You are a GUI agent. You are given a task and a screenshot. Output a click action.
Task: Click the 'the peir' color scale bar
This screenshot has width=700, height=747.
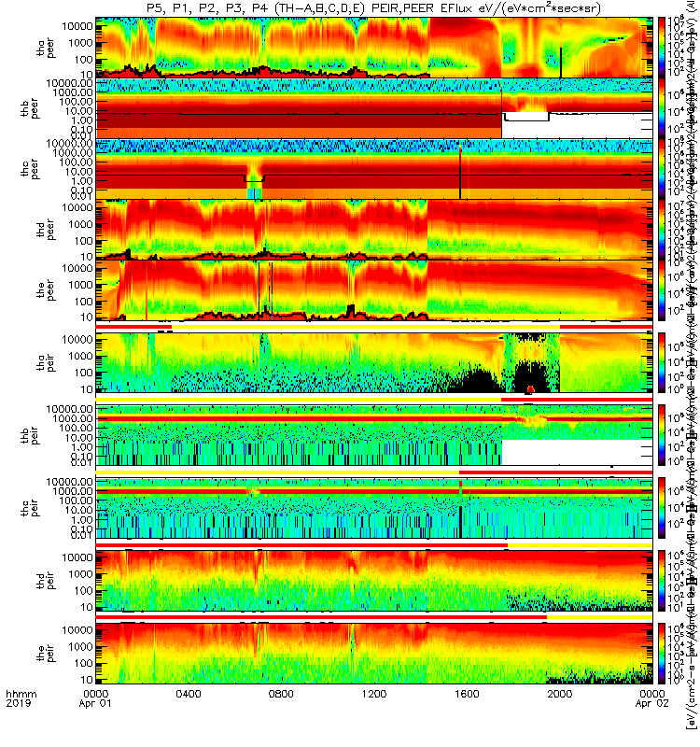[662, 653]
